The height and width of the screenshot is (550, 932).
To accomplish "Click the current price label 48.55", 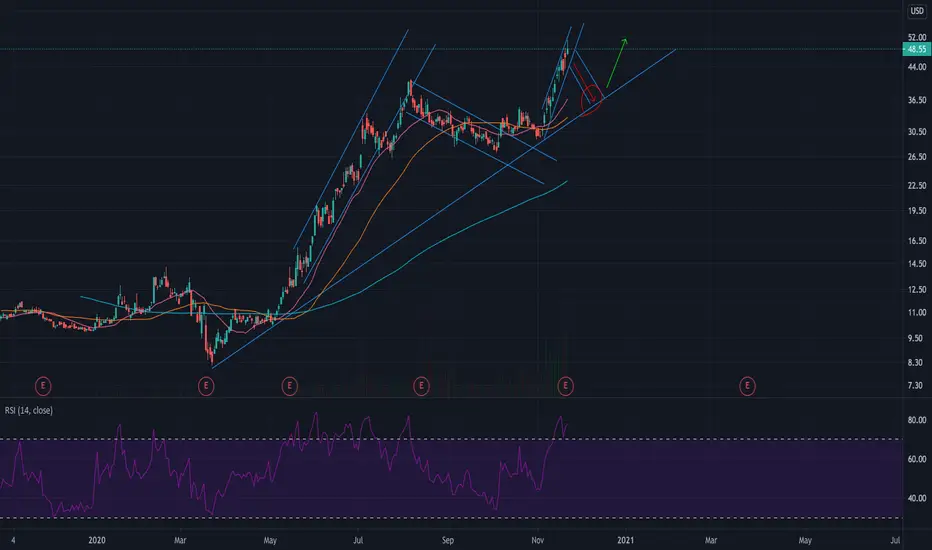I will 917,49.
